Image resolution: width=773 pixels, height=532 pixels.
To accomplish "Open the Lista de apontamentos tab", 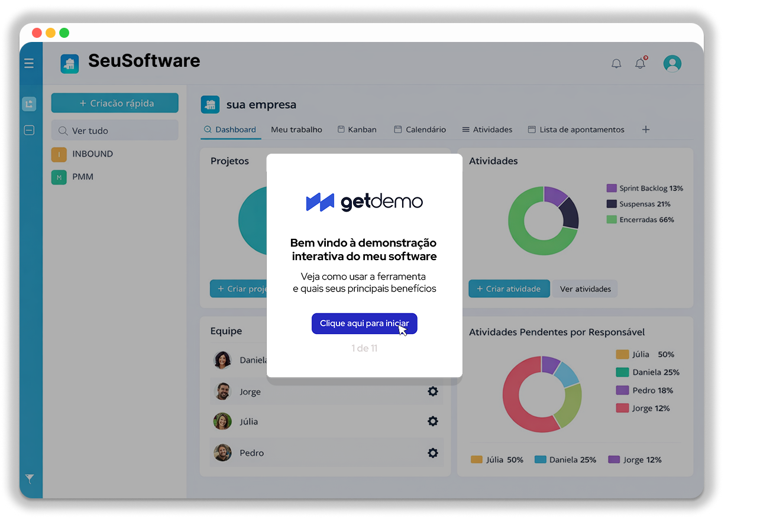I will pyautogui.click(x=576, y=129).
